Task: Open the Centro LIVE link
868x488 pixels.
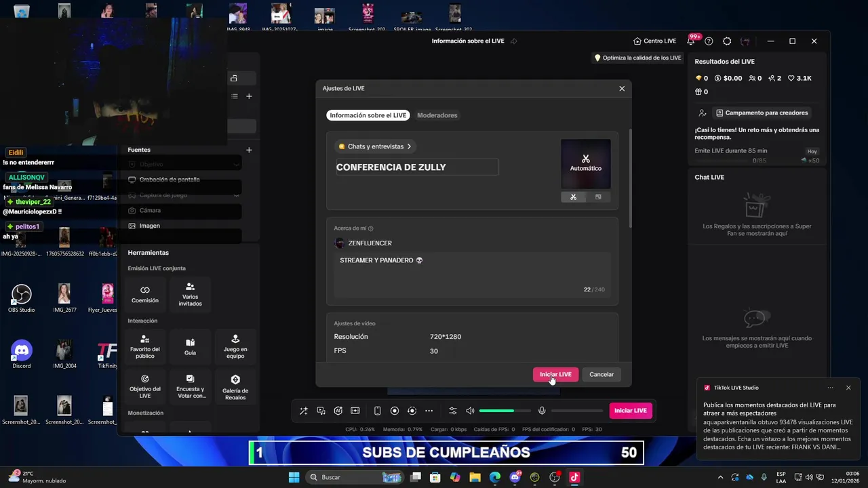Action: 654,41
